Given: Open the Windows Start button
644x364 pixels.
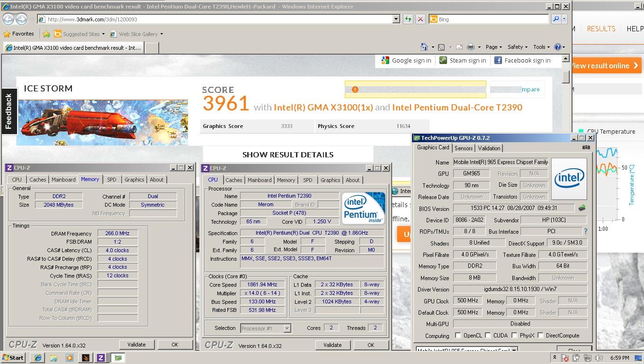Looking at the screenshot, I should 13,358.
